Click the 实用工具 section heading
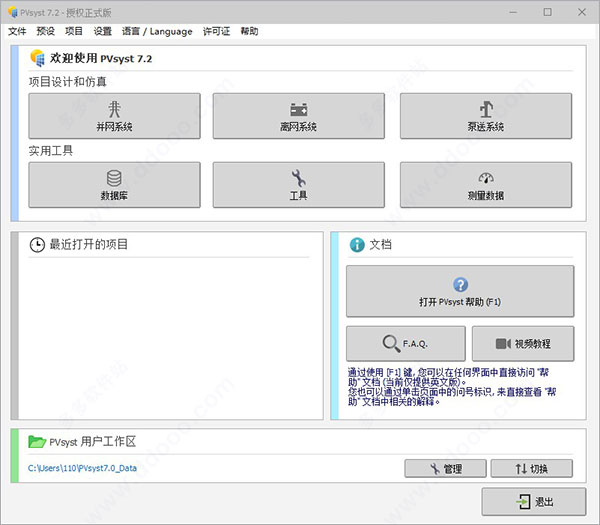600x525 pixels. (x=51, y=151)
